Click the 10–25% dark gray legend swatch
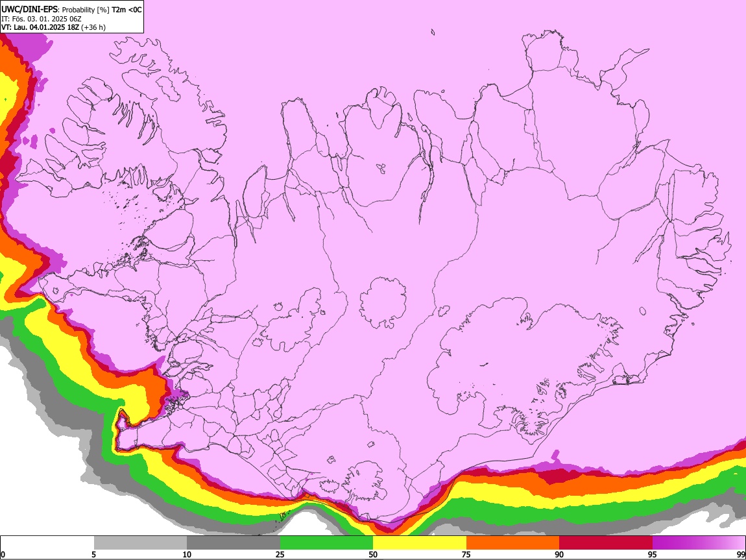The image size is (746, 560). (x=234, y=542)
